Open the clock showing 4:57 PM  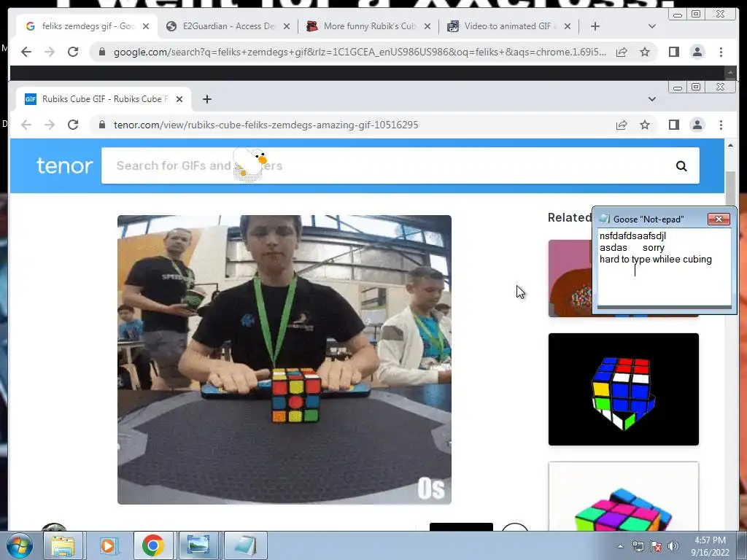(710, 546)
